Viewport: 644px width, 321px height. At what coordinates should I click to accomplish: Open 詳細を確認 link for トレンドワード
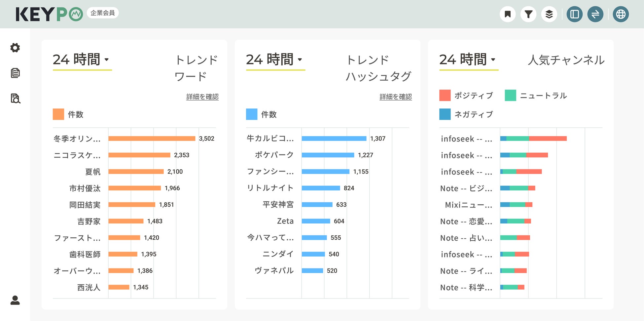coord(202,97)
